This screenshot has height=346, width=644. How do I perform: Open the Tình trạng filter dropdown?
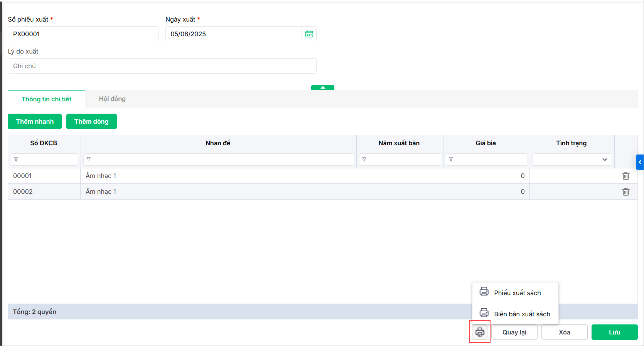572,160
